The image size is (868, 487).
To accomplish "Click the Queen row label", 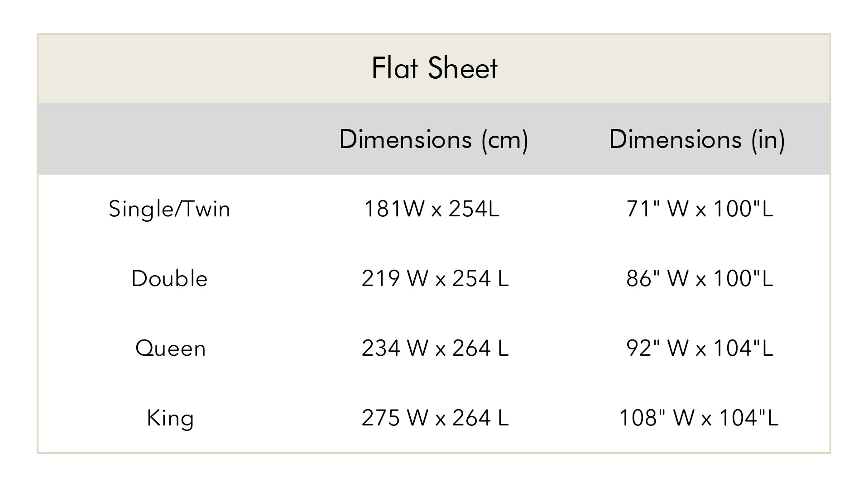I will (170, 349).
